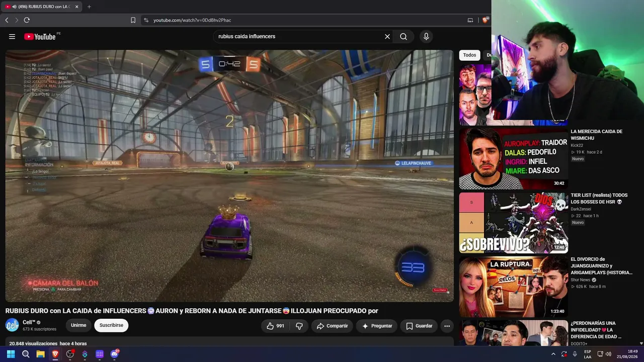Open network settings tray icon
Image resolution: width=644 pixels, height=362 pixels.
tap(600, 354)
